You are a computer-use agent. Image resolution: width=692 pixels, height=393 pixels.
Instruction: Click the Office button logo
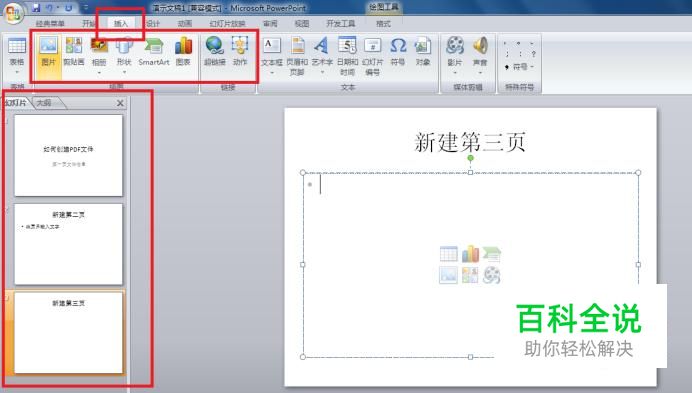[x=13, y=12]
